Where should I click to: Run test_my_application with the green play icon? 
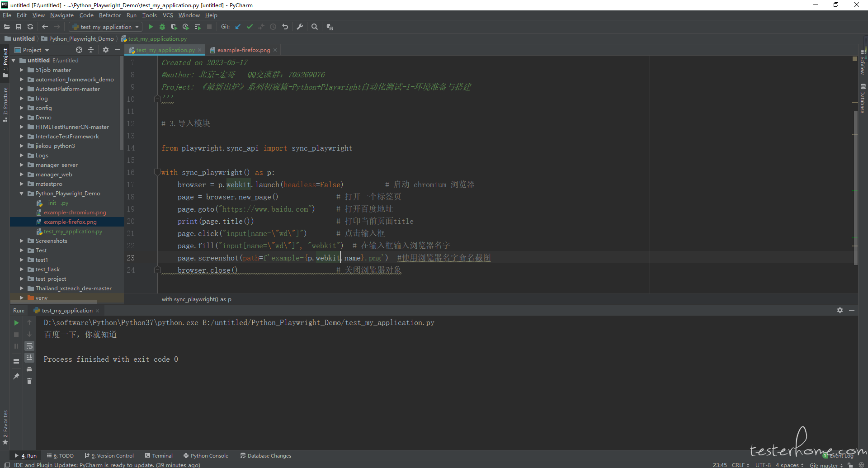pos(151,27)
